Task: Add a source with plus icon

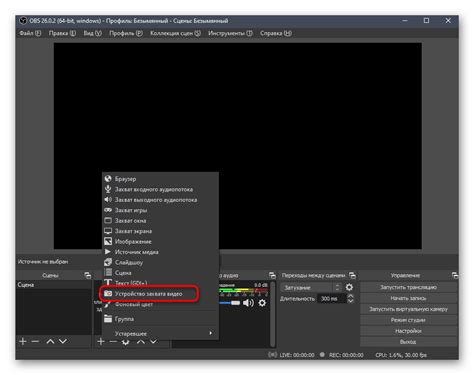Action: tap(101, 341)
